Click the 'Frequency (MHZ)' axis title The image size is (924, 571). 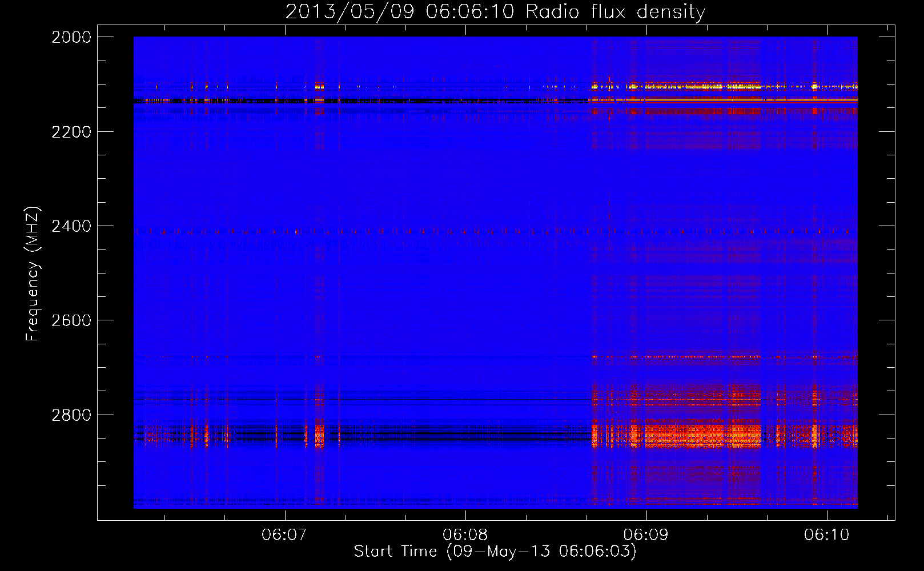(33, 274)
